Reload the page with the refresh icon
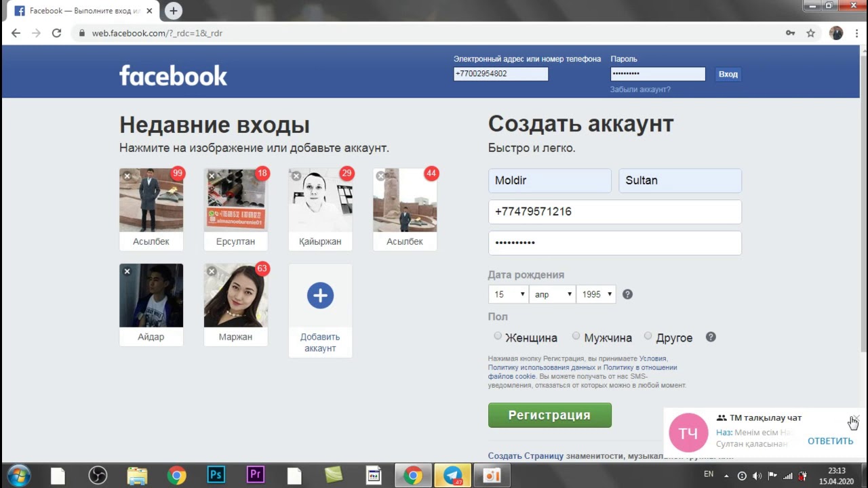The height and width of the screenshot is (488, 868). pyautogui.click(x=57, y=33)
